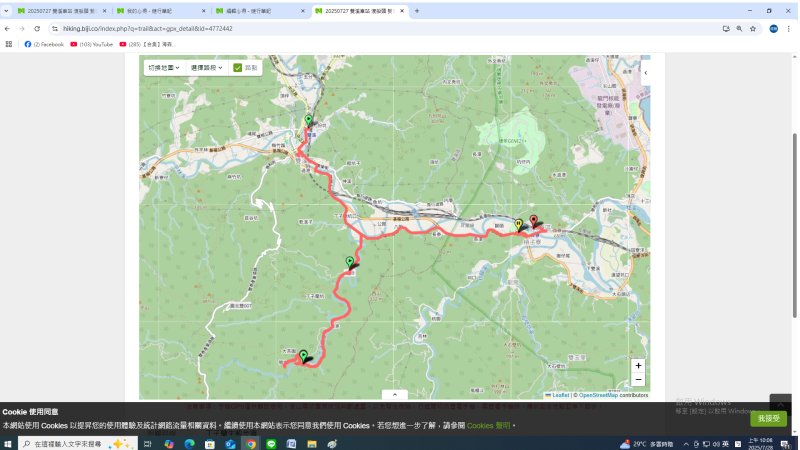
Task: Toggle the 活動 checkbox on the map
Action: tap(238, 68)
